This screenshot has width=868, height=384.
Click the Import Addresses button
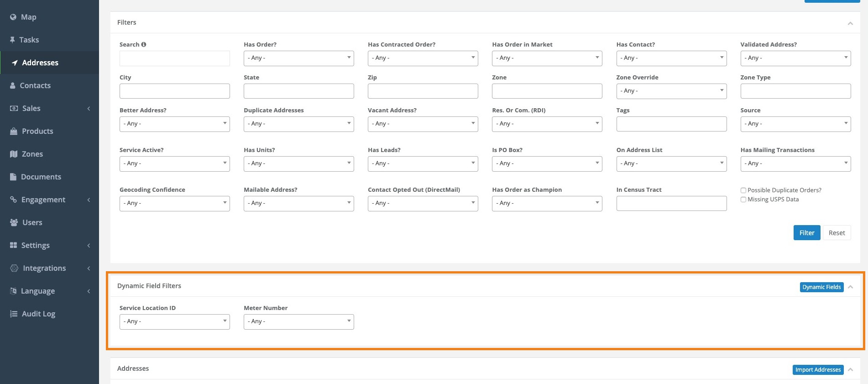[x=818, y=370]
